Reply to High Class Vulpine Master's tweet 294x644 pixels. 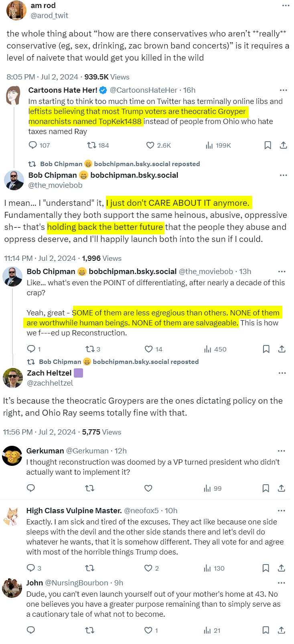tap(31, 568)
